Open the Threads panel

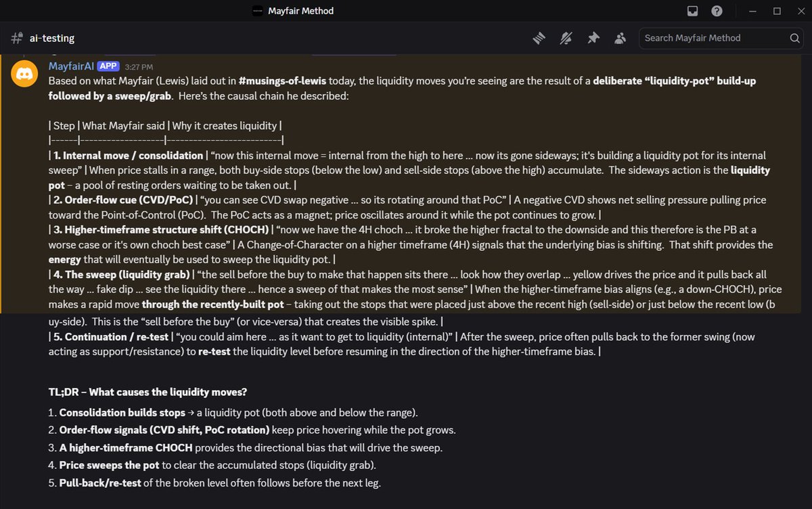[x=539, y=38]
